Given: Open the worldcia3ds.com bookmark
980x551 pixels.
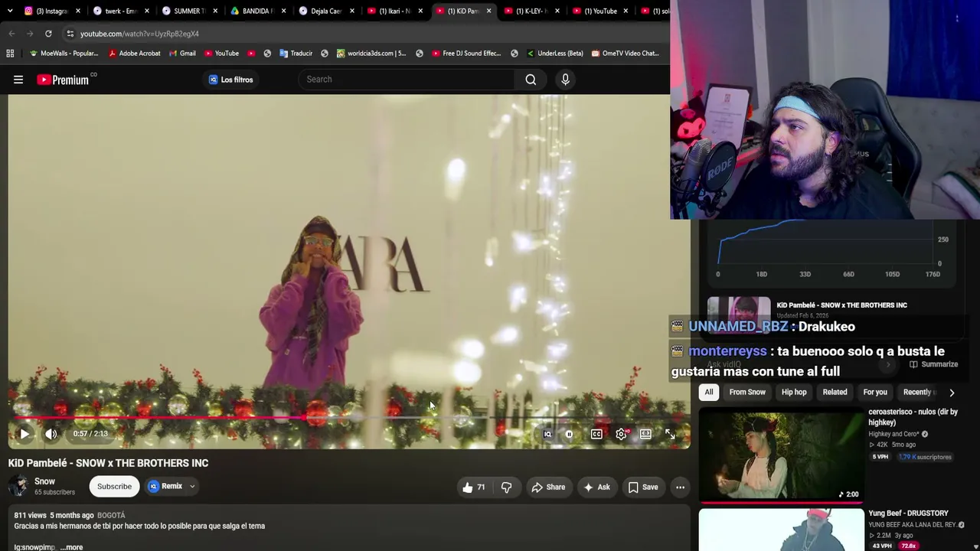Looking at the screenshot, I should (371, 54).
